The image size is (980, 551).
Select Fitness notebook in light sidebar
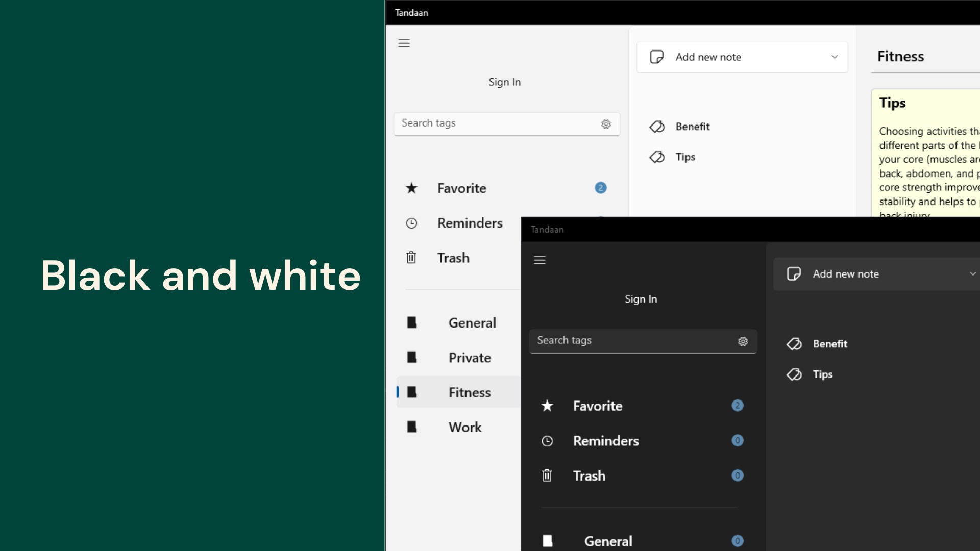point(469,392)
